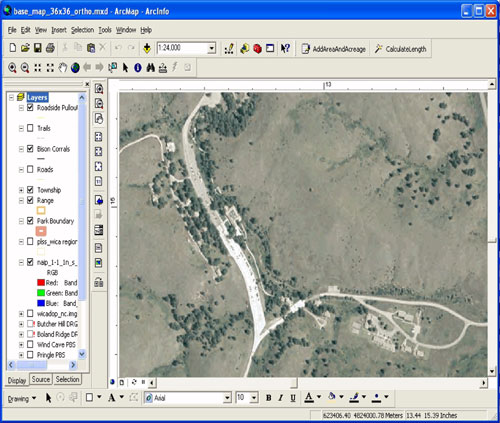Open the font color dropdown arrow

319,397
